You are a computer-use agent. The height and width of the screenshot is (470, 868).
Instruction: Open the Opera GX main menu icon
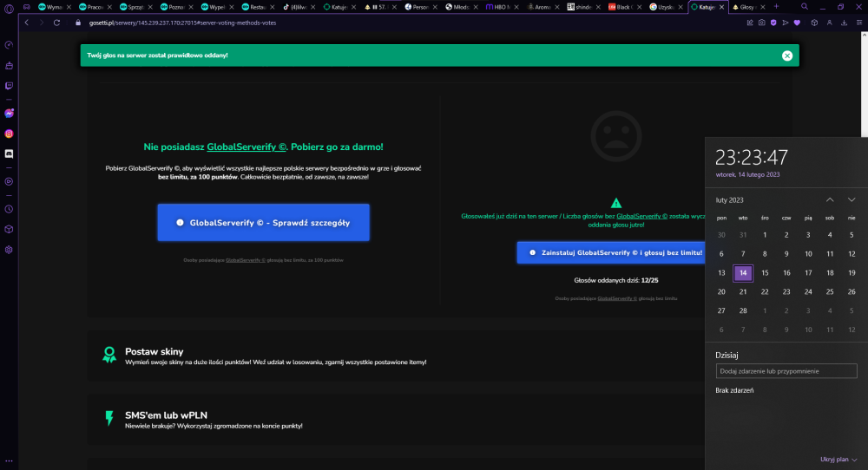(x=9, y=8)
